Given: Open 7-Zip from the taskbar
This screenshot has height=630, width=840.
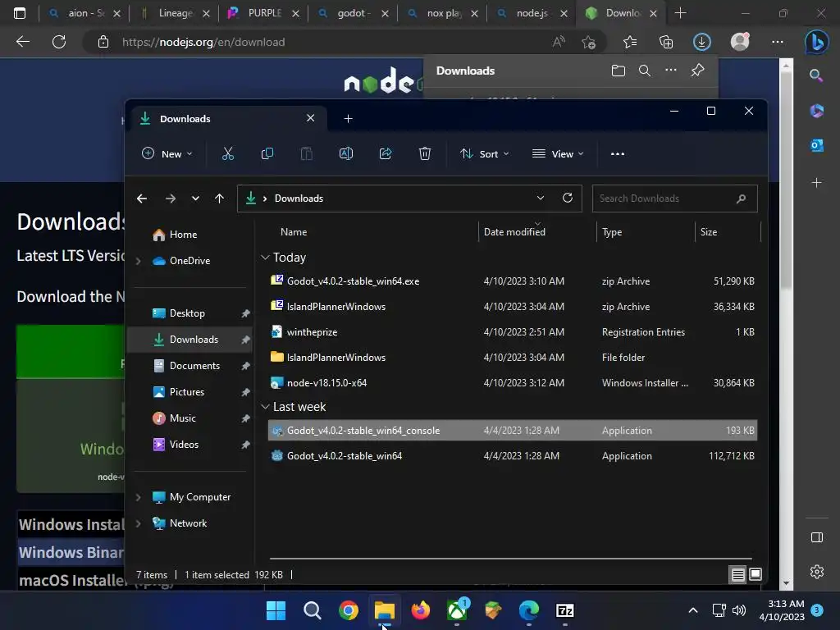Looking at the screenshot, I should (565, 610).
